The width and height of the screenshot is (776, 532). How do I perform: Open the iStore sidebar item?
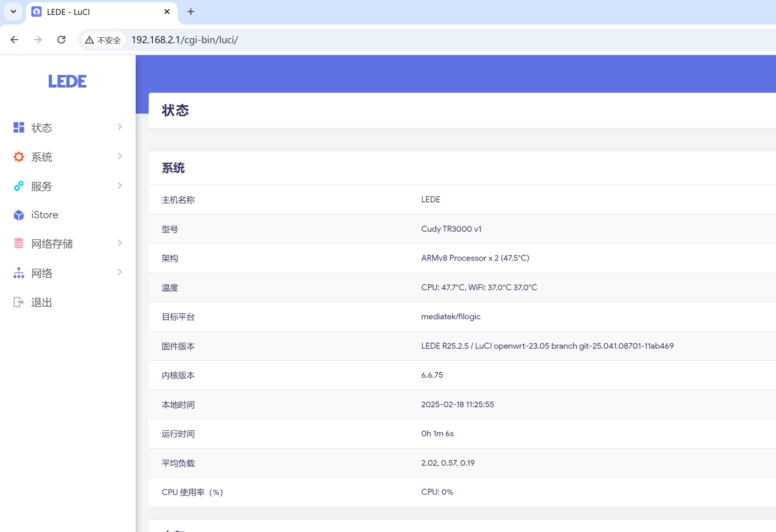click(x=68, y=215)
